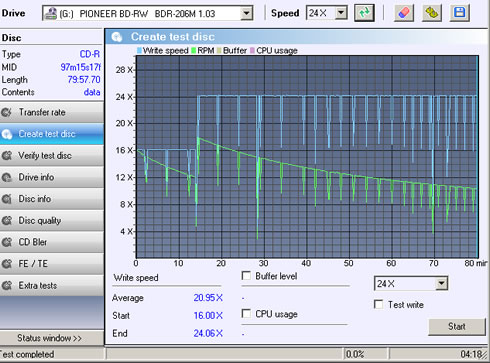The image size is (490, 363).
Task: Open the Disc quality scan
Action: (x=52, y=221)
